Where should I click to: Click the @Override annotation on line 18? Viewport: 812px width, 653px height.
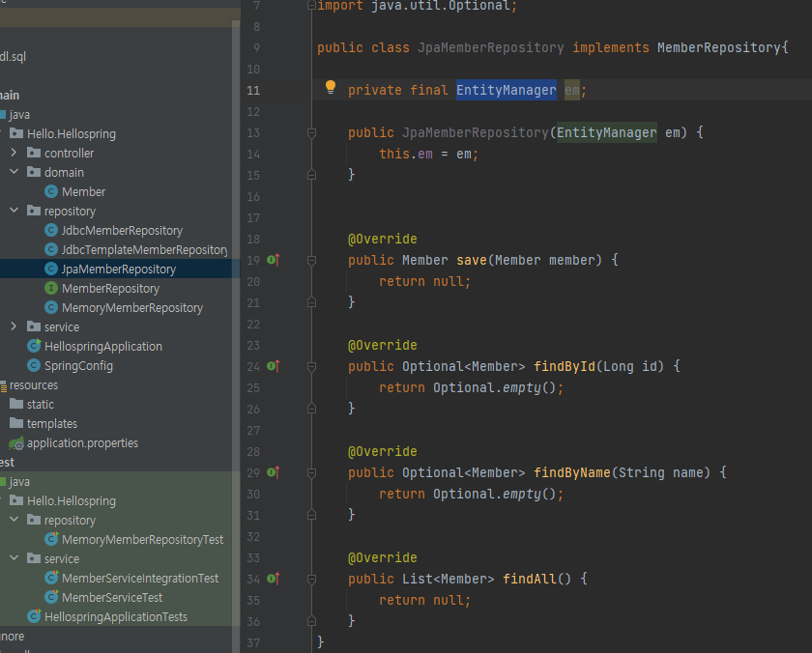click(382, 239)
